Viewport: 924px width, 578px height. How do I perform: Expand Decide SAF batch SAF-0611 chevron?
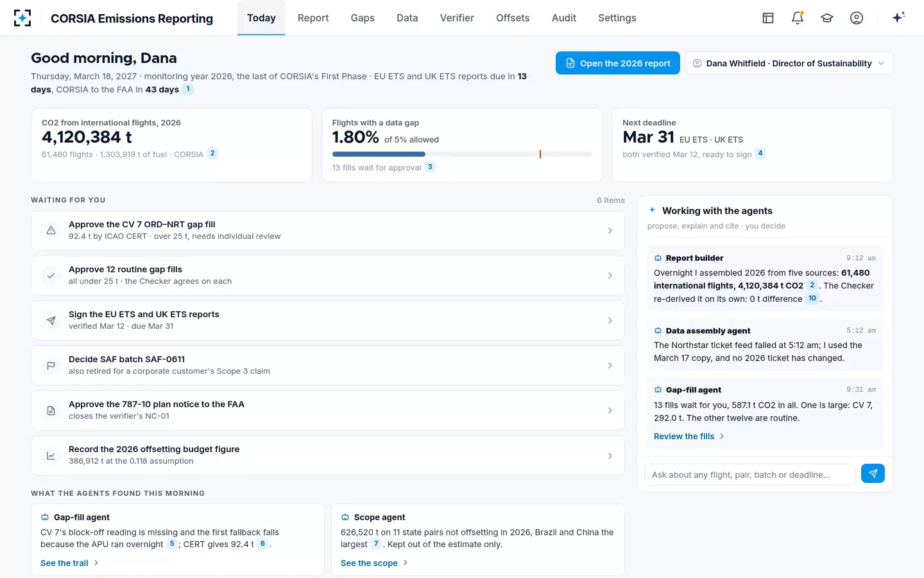(x=610, y=365)
